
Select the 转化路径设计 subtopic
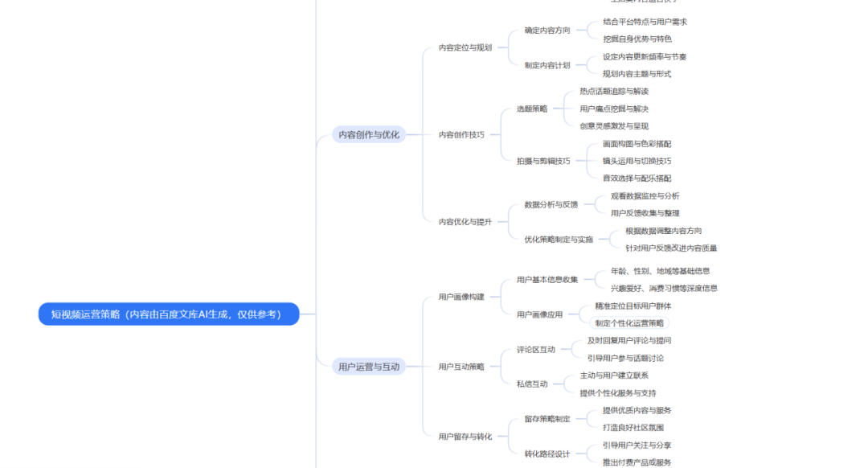pos(546,452)
